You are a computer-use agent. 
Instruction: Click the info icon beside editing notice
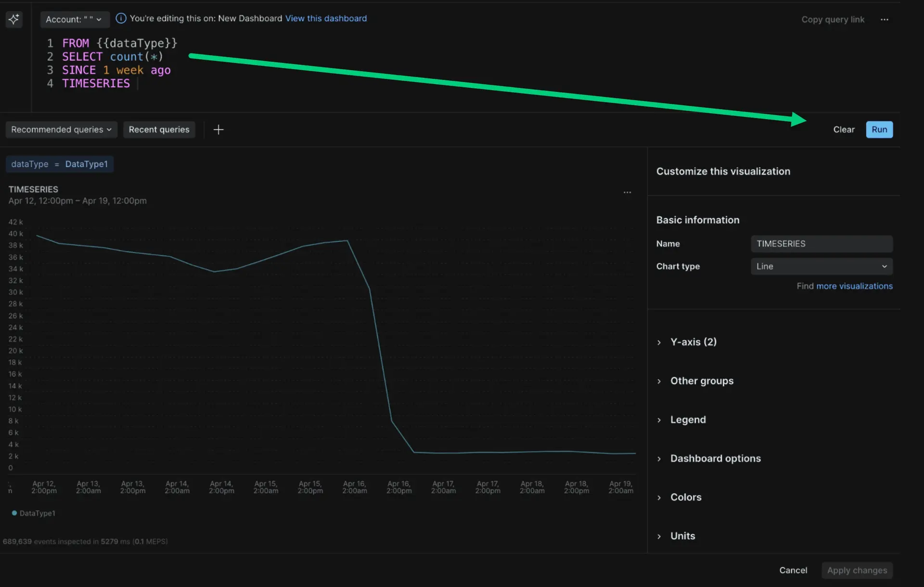[x=121, y=18]
